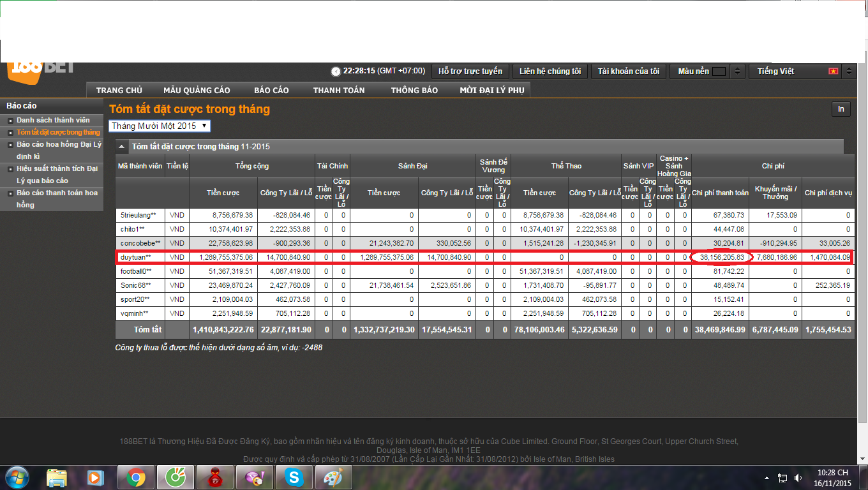Open Hiệu suất thành tích Đại Lý link
This screenshot has width=868, height=490.
pyautogui.click(x=57, y=175)
